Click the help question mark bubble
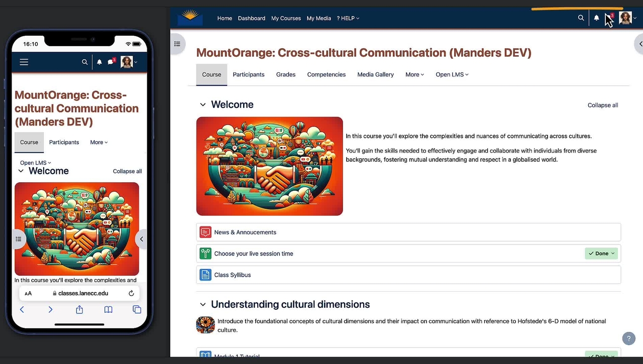643x364 pixels. point(629,338)
